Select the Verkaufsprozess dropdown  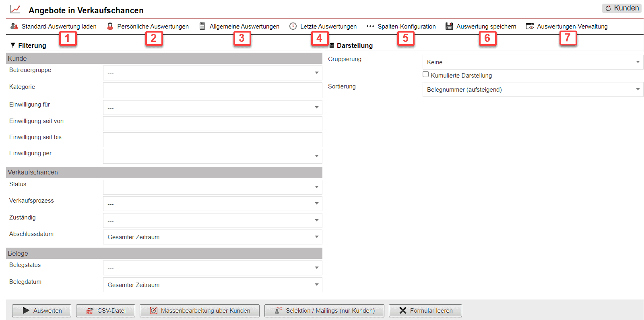point(213,204)
